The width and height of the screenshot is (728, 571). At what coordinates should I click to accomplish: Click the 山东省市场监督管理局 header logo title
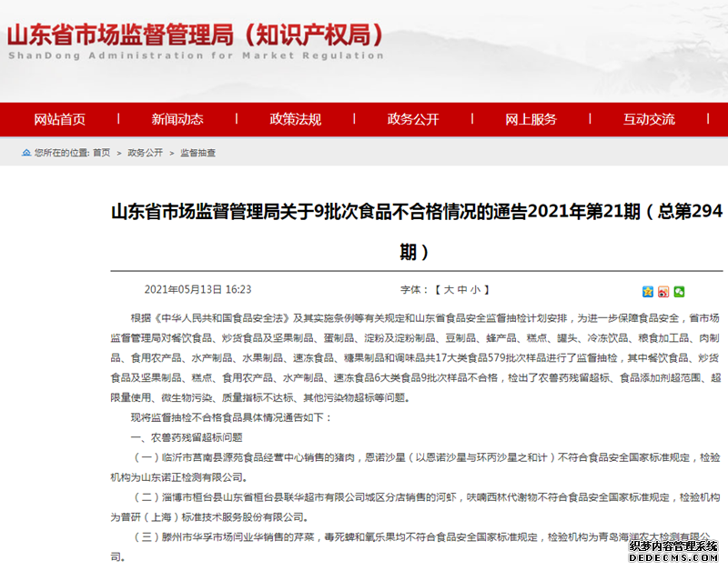[x=195, y=35]
